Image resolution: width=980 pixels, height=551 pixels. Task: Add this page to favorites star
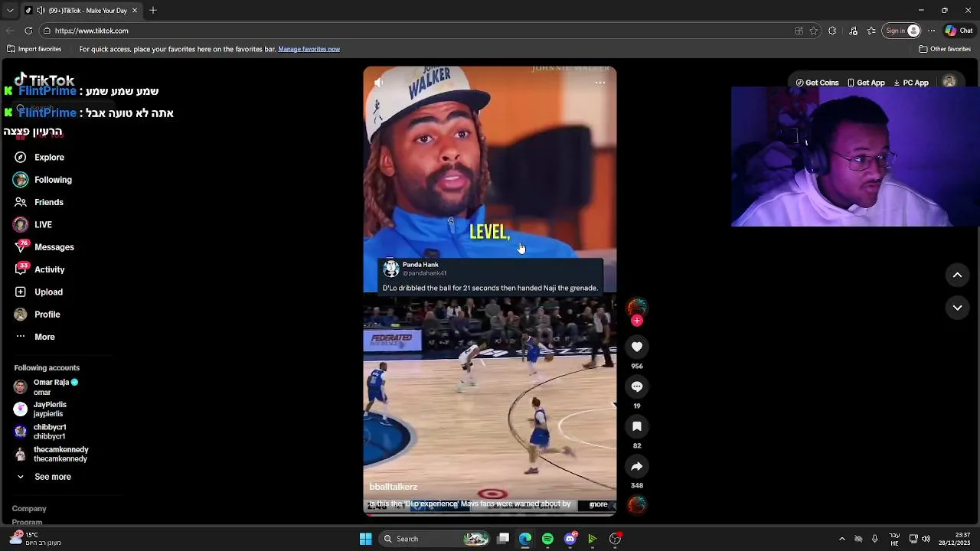point(814,31)
